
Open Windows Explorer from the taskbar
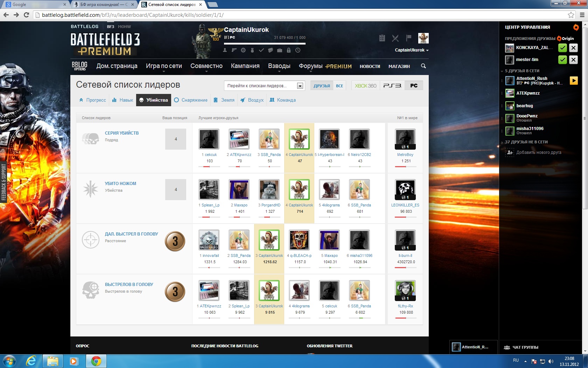click(x=53, y=361)
